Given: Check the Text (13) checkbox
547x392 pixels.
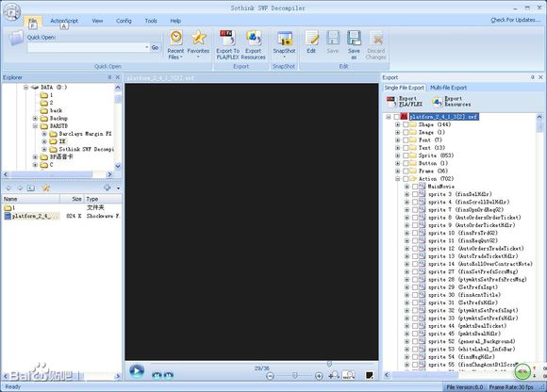Looking at the screenshot, I should [406, 148].
